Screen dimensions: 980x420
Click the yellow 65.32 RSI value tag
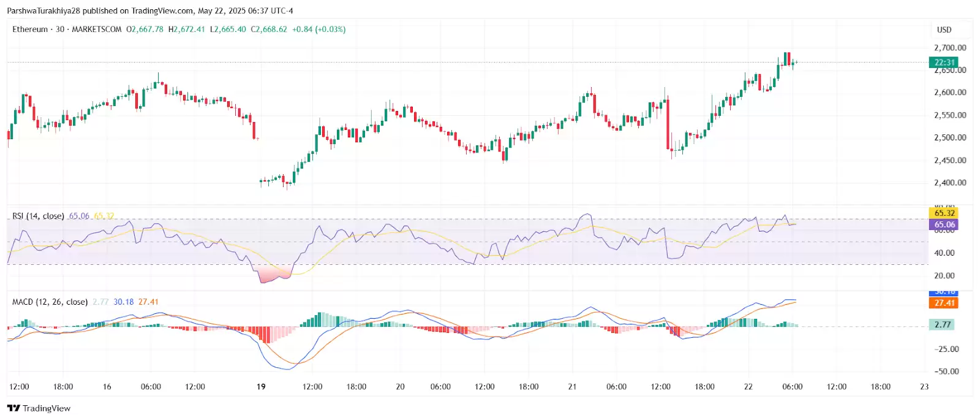tap(944, 213)
